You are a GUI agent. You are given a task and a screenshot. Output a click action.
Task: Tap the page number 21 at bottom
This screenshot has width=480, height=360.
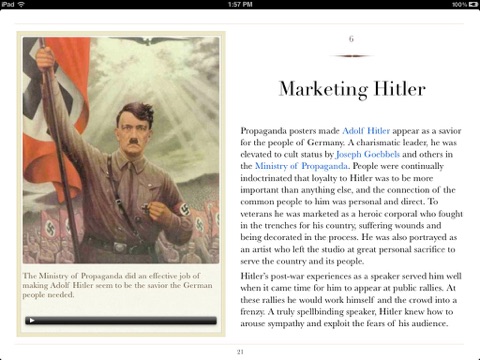click(240, 351)
